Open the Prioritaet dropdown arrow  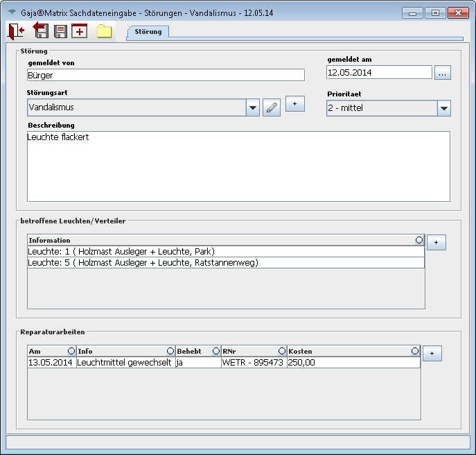pyautogui.click(x=444, y=108)
